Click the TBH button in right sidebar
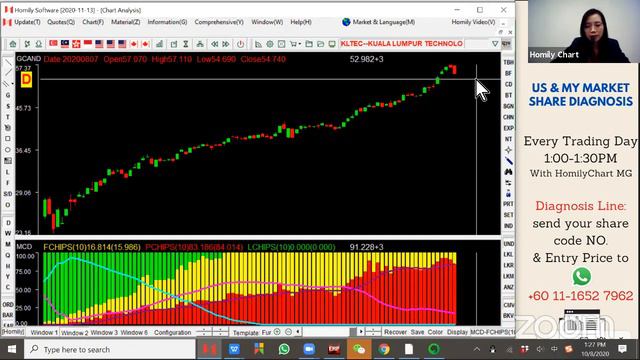 509,62
